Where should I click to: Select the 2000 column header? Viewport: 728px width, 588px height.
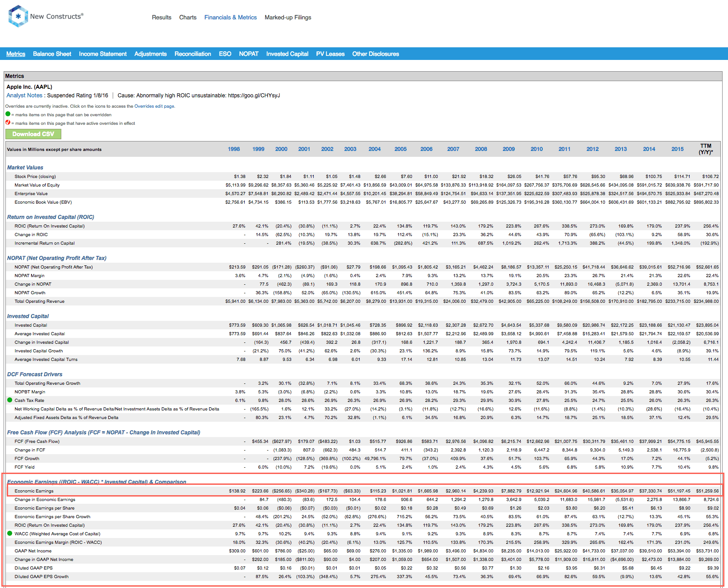coord(281,149)
